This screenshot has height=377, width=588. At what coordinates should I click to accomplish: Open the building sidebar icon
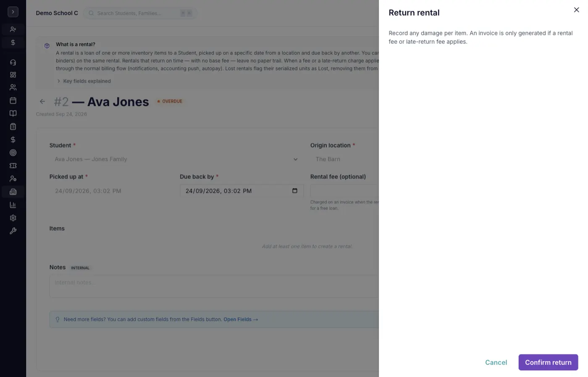(13, 192)
